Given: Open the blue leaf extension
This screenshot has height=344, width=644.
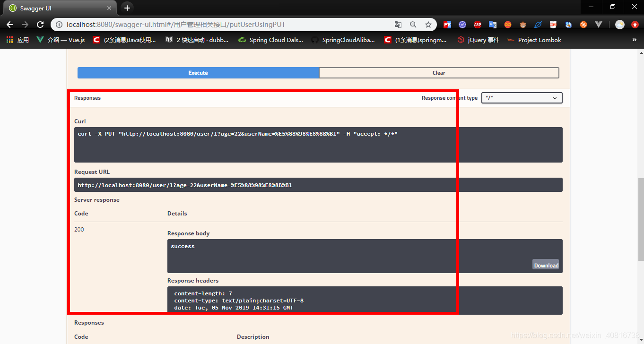Looking at the screenshot, I should [538, 25].
